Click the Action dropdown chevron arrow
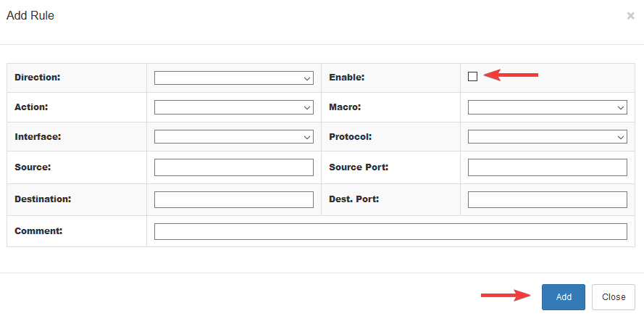 pos(307,108)
